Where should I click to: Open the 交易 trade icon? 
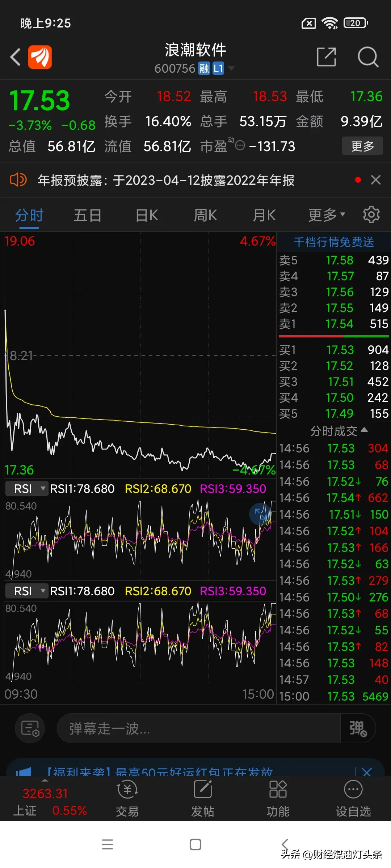(x=127, y=799)
